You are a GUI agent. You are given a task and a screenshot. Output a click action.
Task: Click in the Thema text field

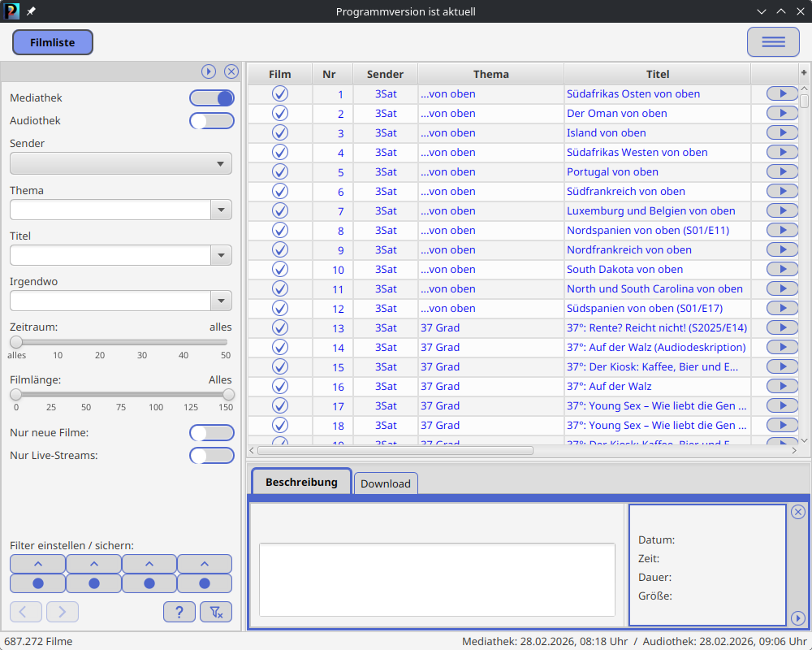[x=110, y=210]
